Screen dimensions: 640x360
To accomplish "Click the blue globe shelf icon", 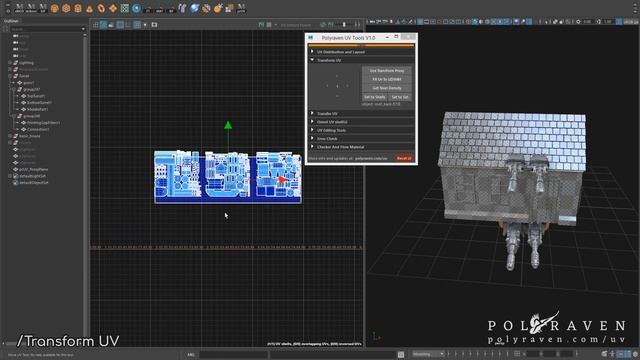I will pyautogui.click(x=194, y=8).
